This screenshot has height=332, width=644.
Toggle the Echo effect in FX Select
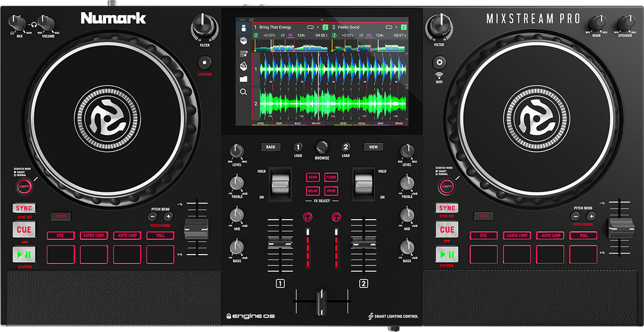[313, 177]
